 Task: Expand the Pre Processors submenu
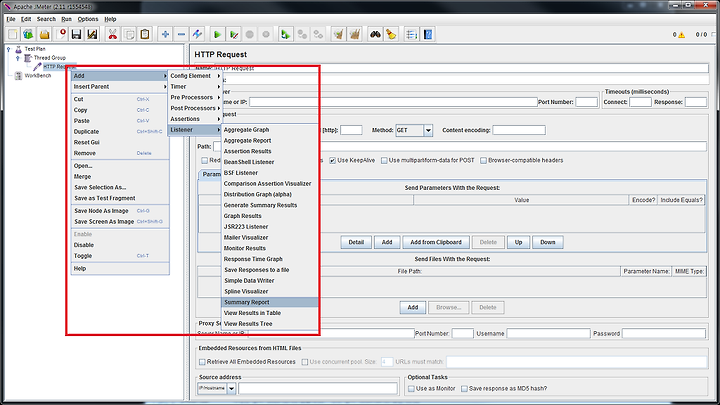click(195, 97)
